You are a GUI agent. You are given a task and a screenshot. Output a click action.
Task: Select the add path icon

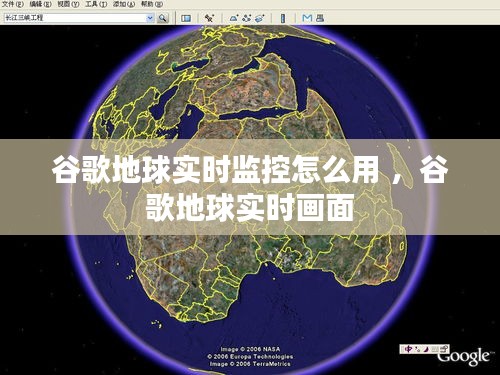tap(247, 18)
